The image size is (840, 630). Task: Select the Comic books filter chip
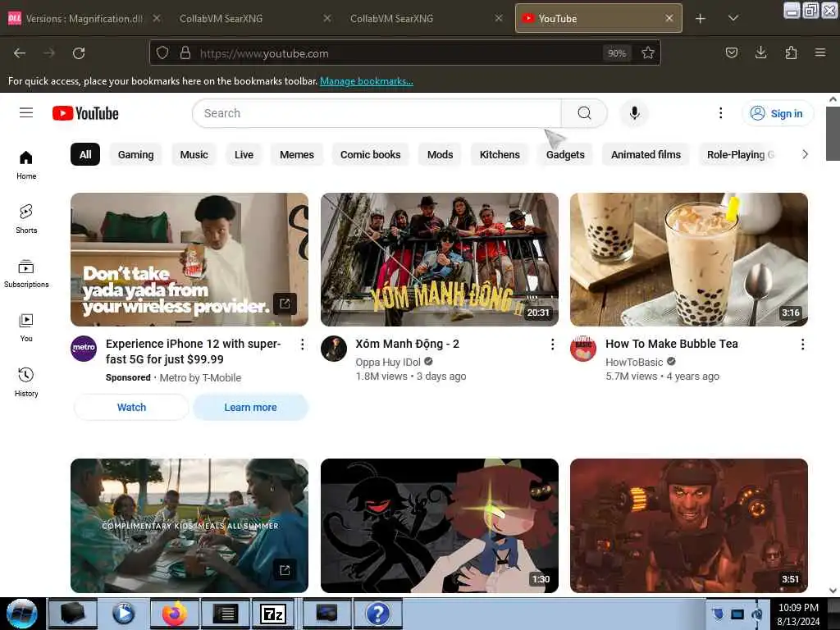(370, 154)
